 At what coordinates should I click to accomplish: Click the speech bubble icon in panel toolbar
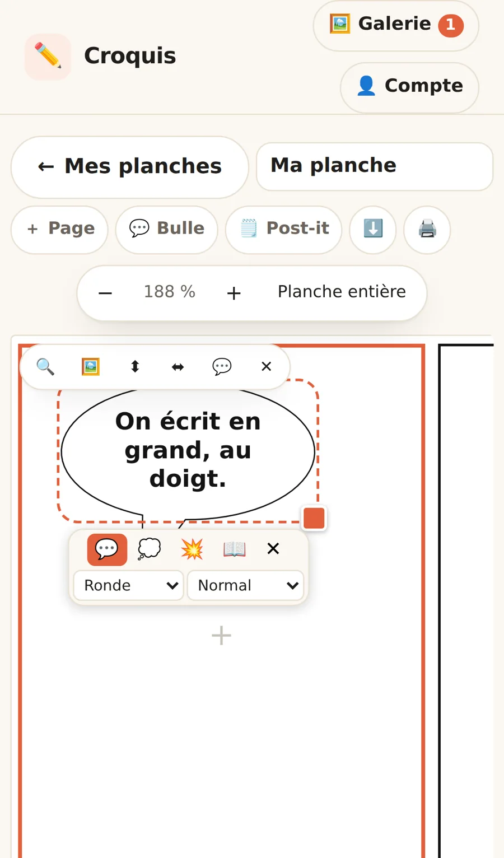(222, 367)
